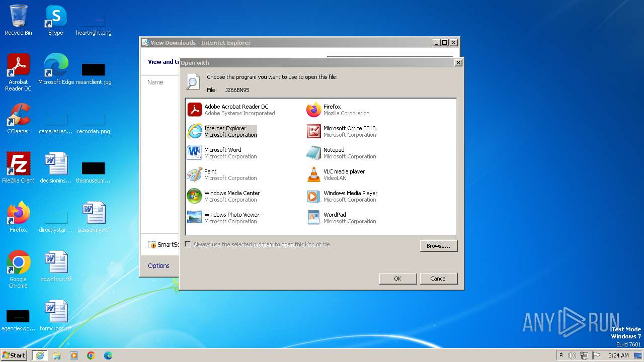Select Windows Photo Viewer entry
Image resolution: width=644 pixels, height=362 pixels.
coord(223,218)
